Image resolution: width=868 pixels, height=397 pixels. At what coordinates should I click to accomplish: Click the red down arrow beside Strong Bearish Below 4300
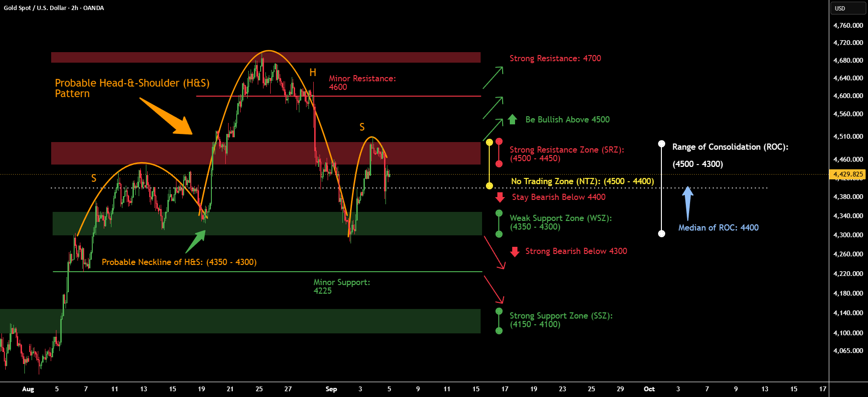pos(515,252)
